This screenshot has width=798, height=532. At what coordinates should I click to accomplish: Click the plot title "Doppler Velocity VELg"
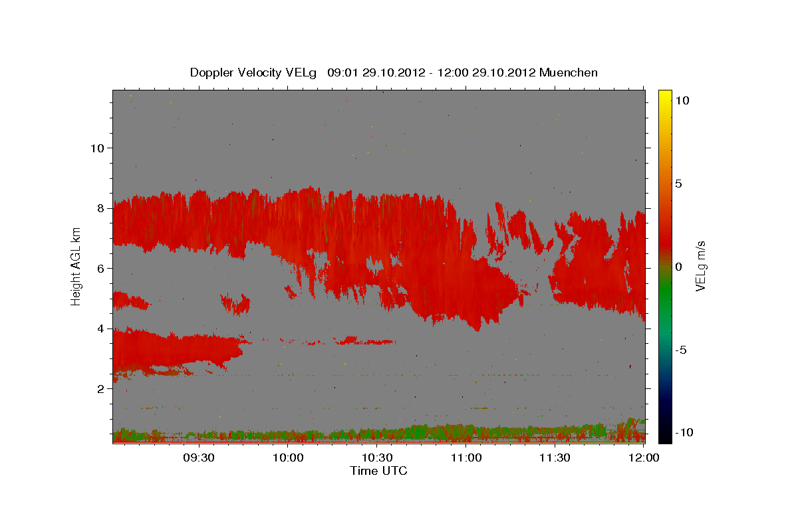(x=255, y=72)
